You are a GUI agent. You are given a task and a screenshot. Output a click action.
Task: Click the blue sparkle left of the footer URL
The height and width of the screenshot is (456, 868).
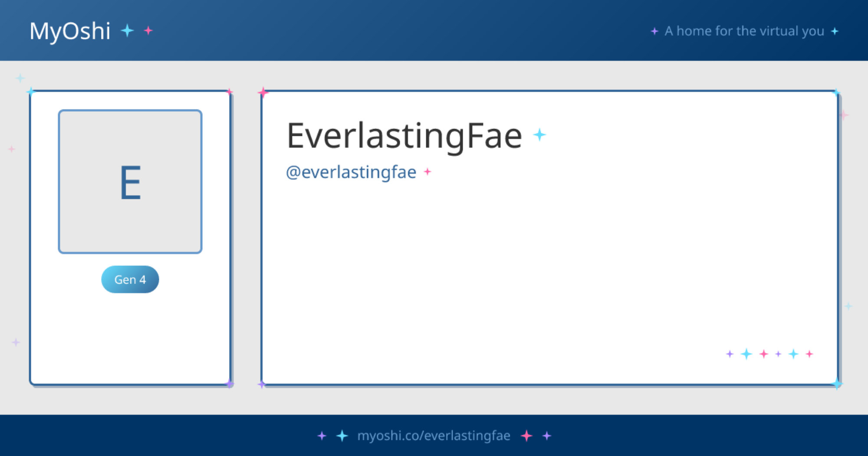pyautogui.click(x=342, y=436)
